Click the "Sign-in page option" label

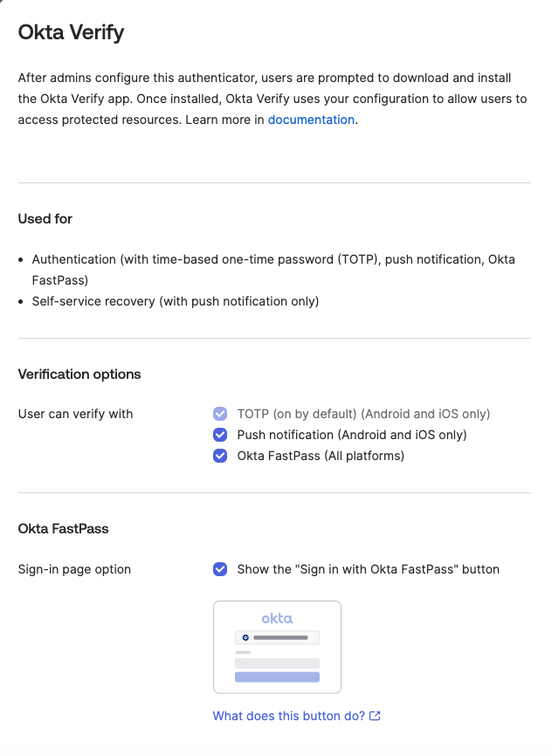pos(74,569)
